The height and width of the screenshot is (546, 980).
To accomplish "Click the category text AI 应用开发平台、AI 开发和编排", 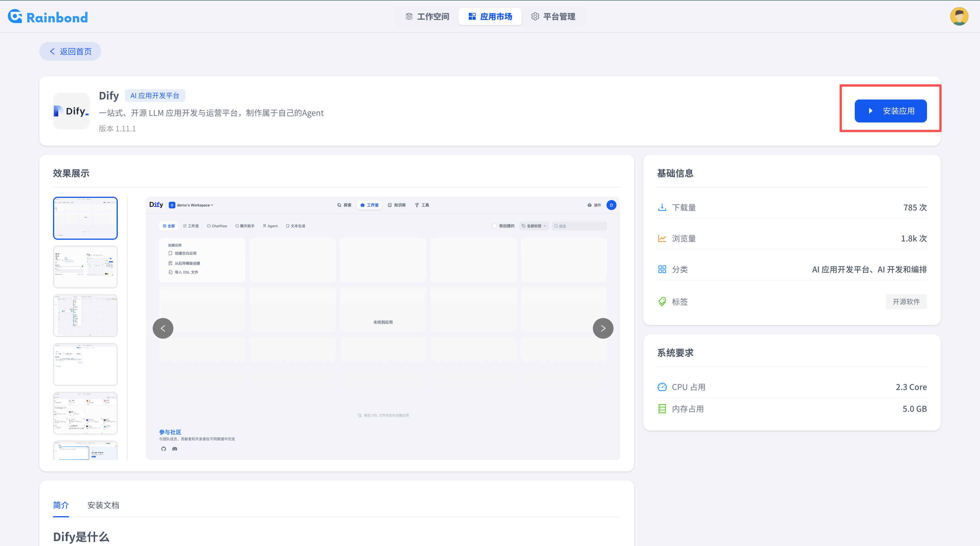I will point(869,270).
